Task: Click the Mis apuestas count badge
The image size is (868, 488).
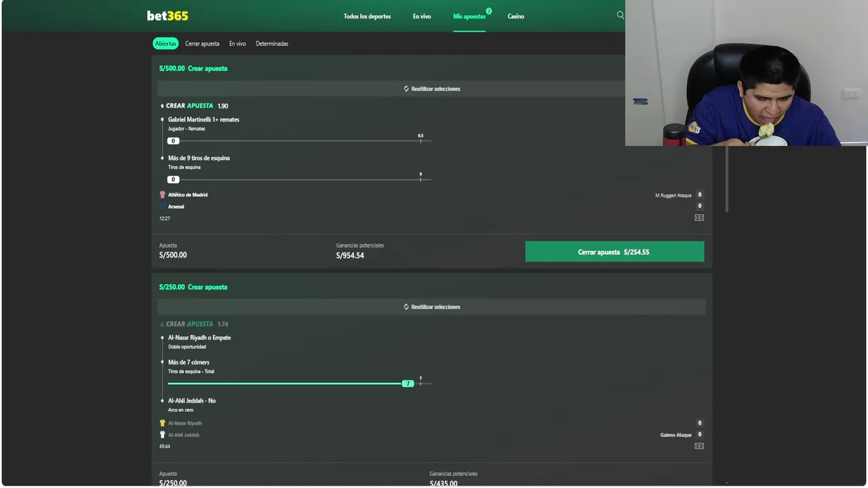Action: (x=488, y=11)
